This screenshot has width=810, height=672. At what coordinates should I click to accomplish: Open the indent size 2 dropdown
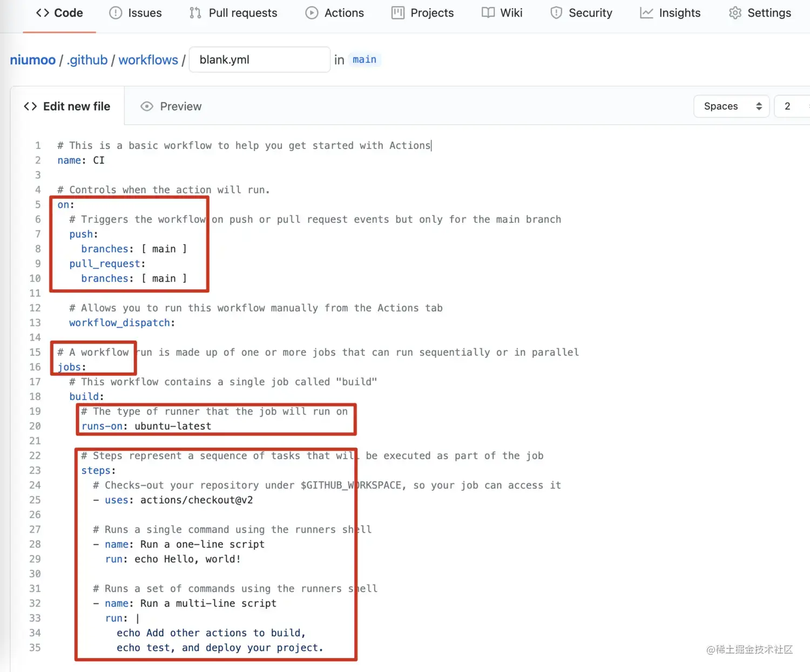[792, 106]
